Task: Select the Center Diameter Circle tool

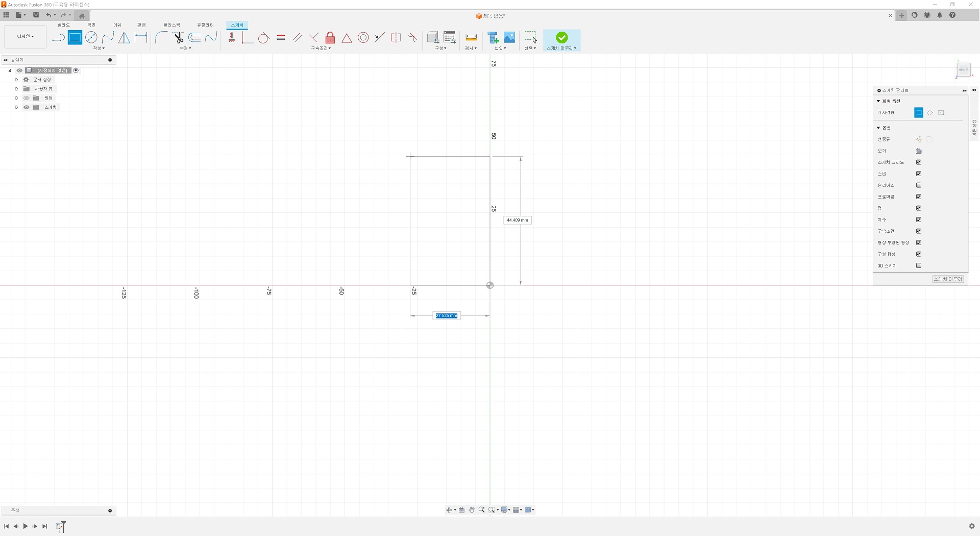Action: coord(91,38)
